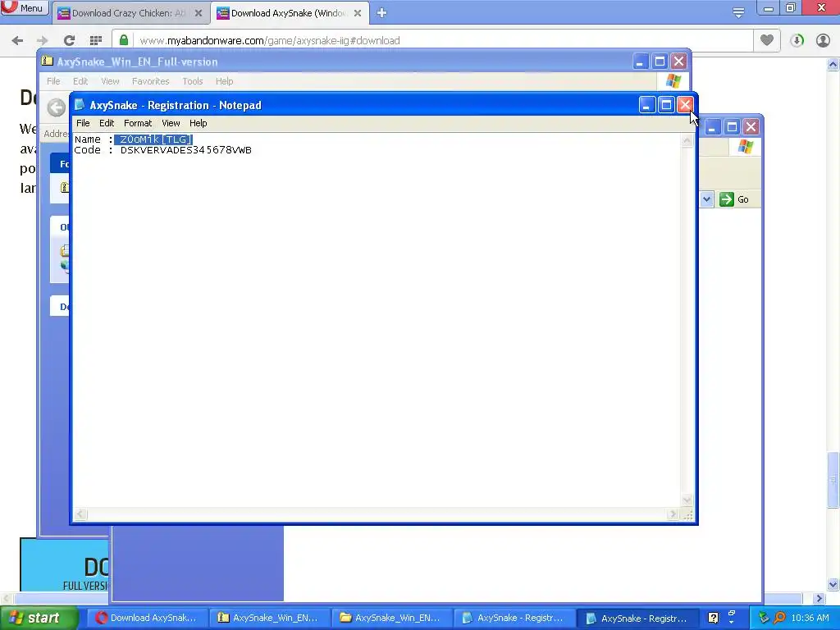Maximize the AxySnake Registration Notepad window
The height and width of the screenshot is (630, 840).
point(666,105)
